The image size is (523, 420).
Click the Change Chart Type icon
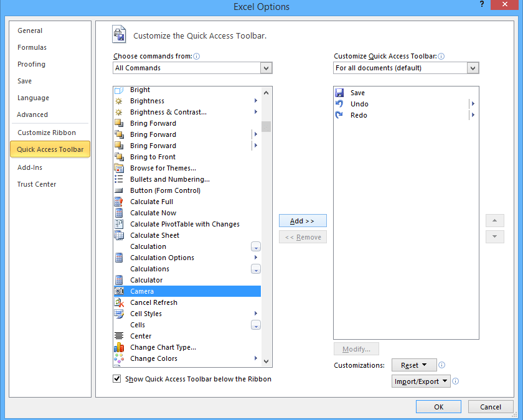coord(119,347)
